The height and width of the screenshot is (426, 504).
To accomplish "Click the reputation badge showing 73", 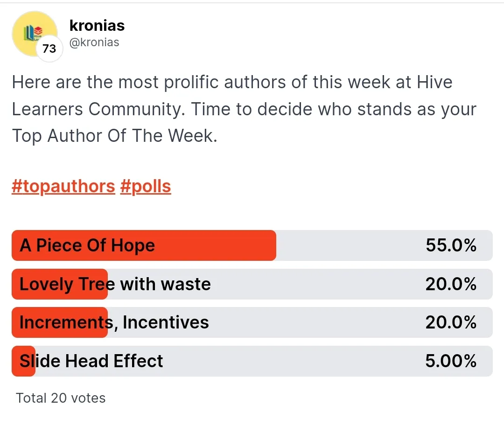I will [49, 48].
